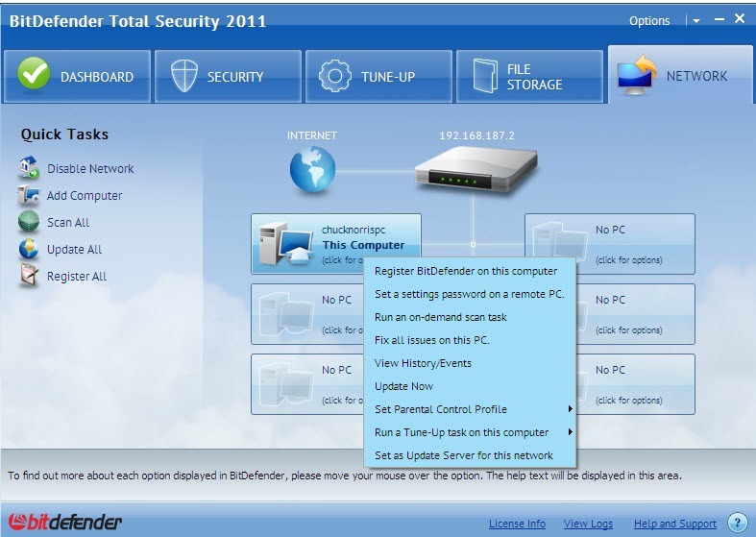Screen dimensions: 756x537
Task: Click the top-right No PC slot
Action: [609, 244]
